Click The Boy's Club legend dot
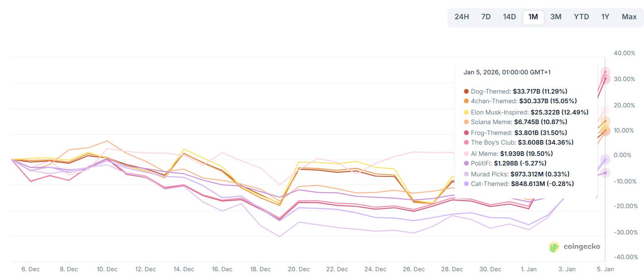Image resolution: width=644 pixels, height=280 pixels. coord(466,143)
